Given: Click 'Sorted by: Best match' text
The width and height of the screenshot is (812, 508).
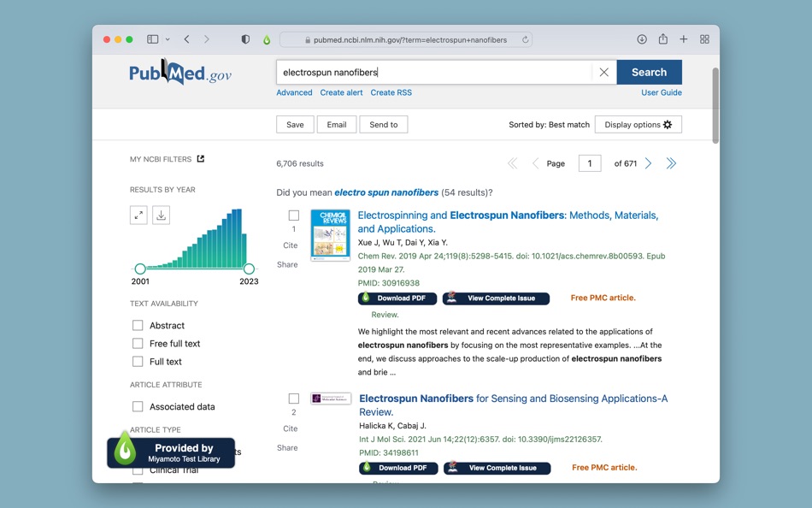Looking at the screenshot, I should click(549, 124).
